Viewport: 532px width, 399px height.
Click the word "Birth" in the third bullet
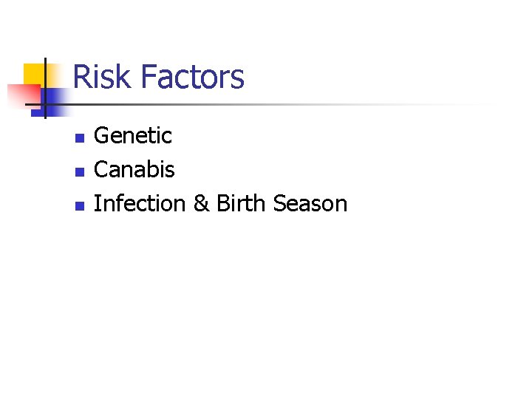click(241, 203)
